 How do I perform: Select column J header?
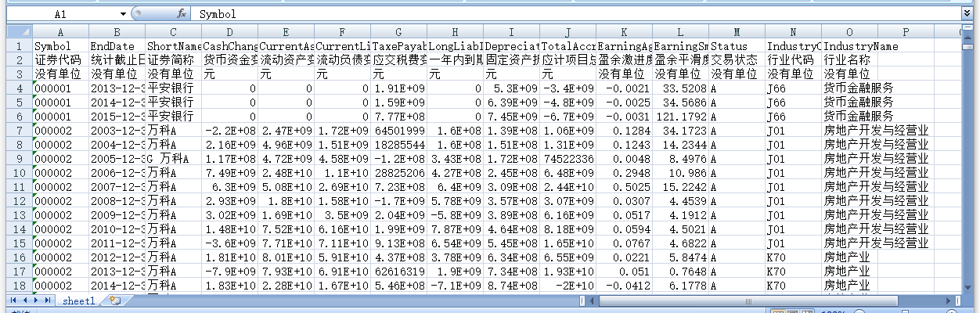pyautogui.click(x=567, y=33)
